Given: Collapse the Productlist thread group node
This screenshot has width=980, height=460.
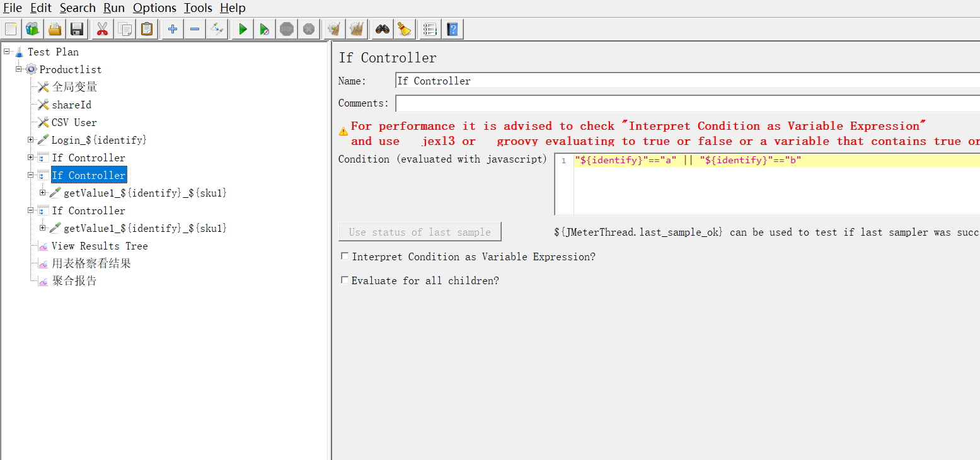Looking at the screenshot, I should 19,69.
